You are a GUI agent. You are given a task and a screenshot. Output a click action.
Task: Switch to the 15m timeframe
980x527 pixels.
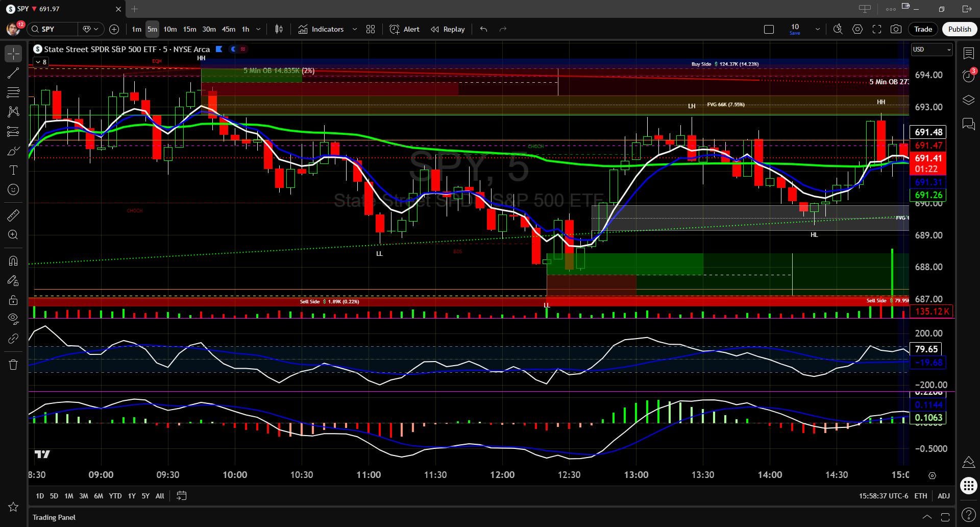coord(189,29)
